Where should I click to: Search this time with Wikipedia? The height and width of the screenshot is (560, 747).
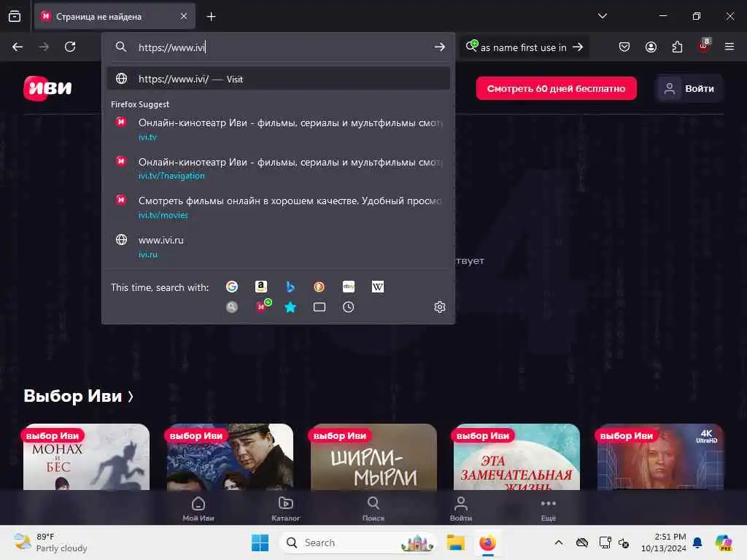(378, 287)
